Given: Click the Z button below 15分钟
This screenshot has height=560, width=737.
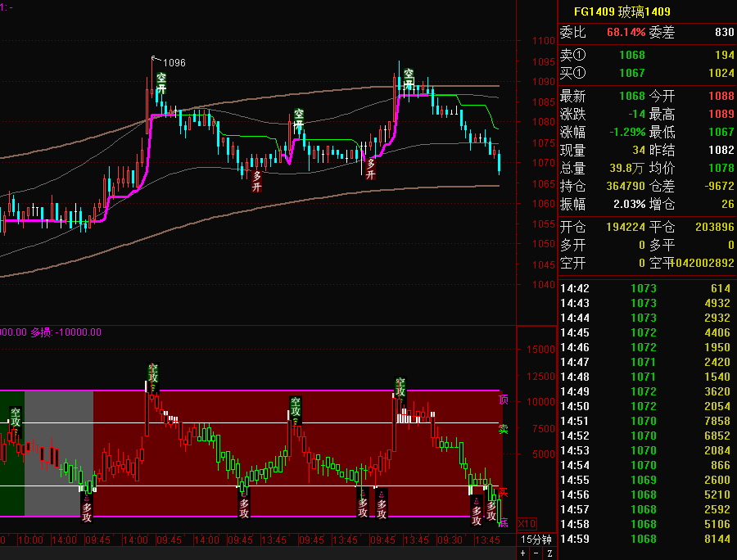Looking at the screenshot, I should click(549, 553).
